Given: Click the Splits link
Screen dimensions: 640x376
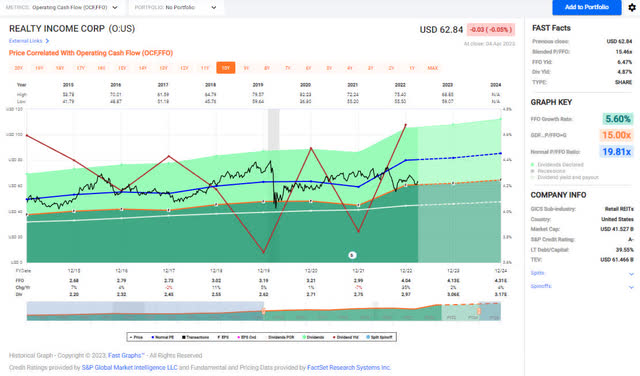Looking at the screenshot, I should (538, 273).
